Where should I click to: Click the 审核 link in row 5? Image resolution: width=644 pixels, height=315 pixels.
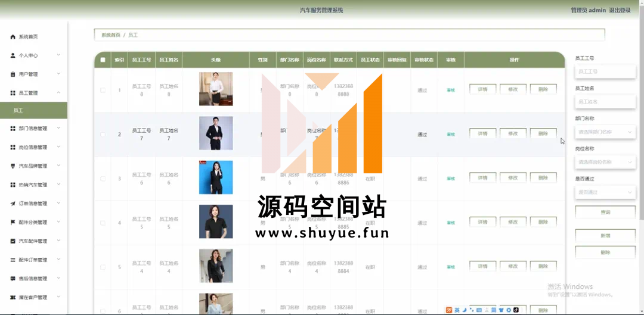coord(451,267)
